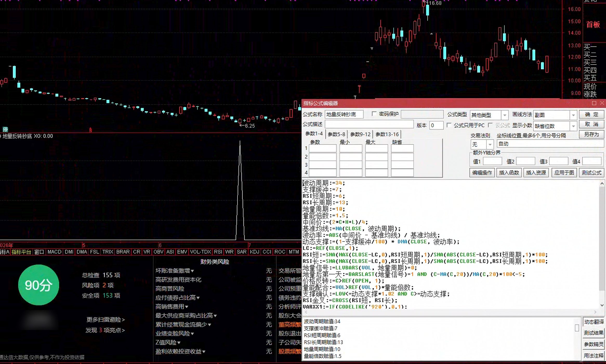Switch to the 参数9-12 tab

pyautogui.click(x=360, y=134)
